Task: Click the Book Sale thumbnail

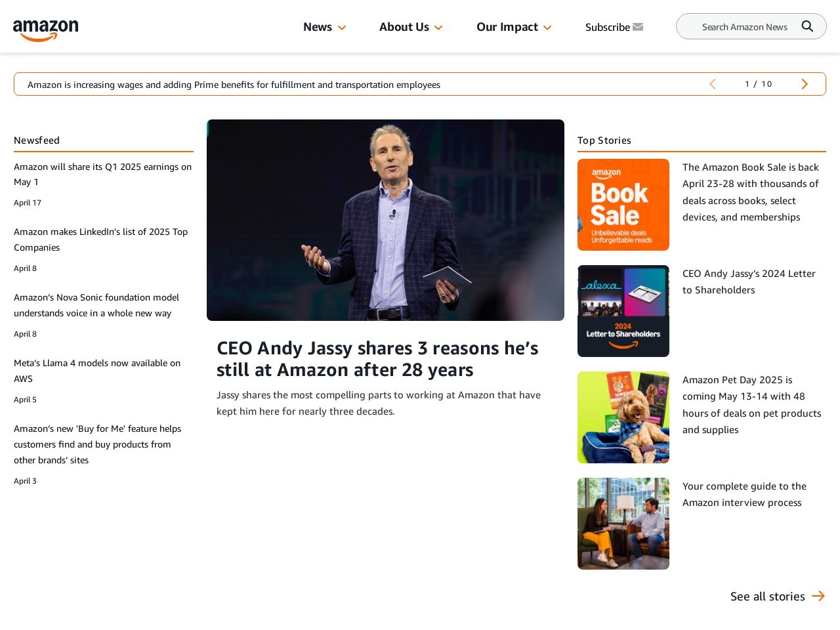Action: (623, 205)
